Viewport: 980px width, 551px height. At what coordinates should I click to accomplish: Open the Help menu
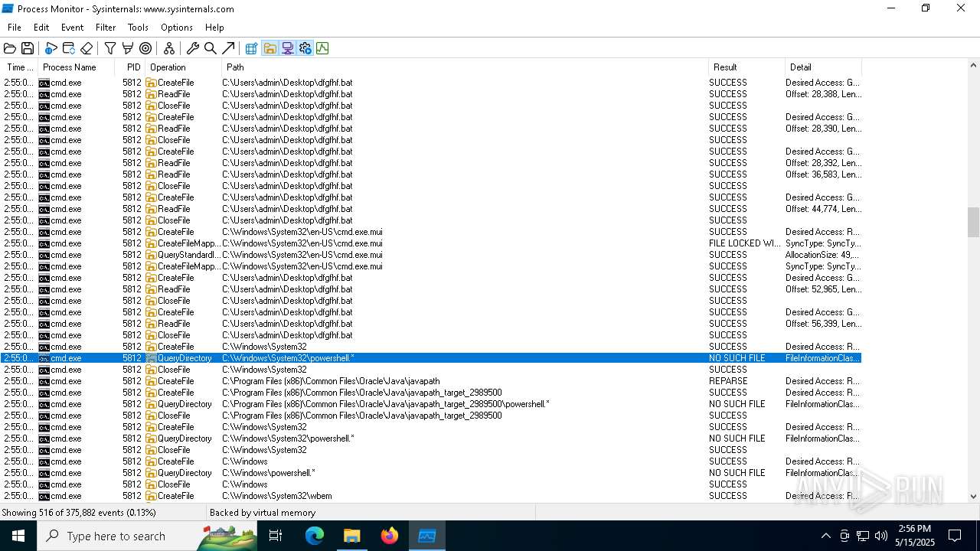tap(214, 28)
